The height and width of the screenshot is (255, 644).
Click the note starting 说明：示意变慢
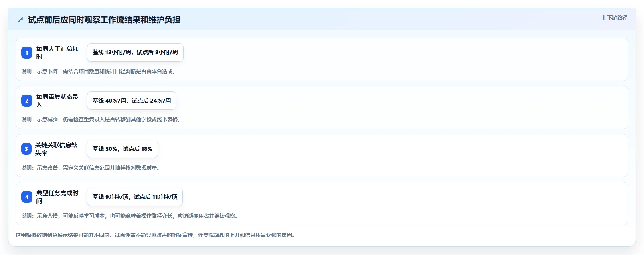tap(130, 216)
